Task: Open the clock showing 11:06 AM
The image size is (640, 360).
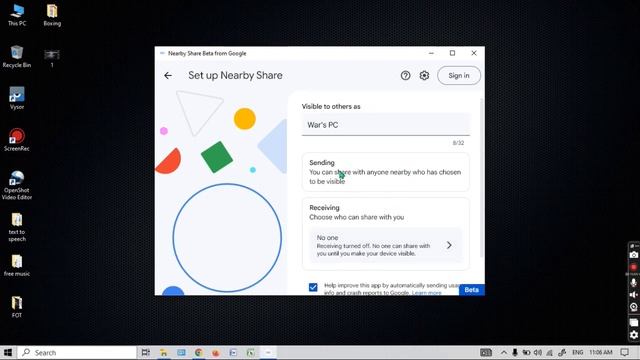Action: click(x=600, y=352)
